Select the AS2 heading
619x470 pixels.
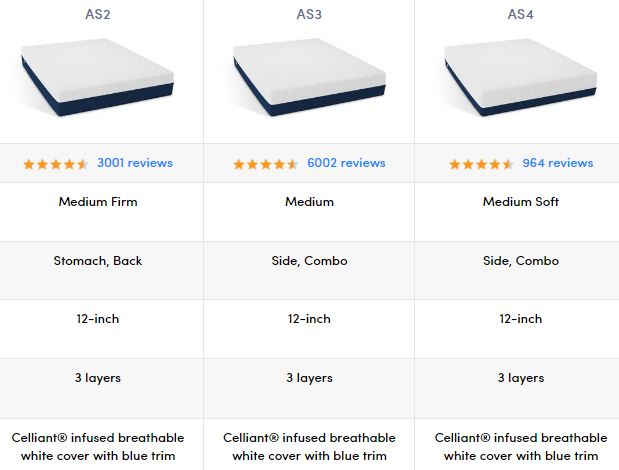pyautogui.click(x=98, y=15)
